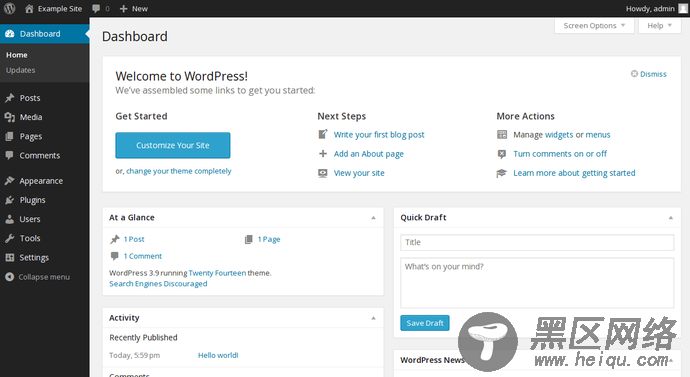Click the icon beside Turn comments on or off

coord(502,154)
